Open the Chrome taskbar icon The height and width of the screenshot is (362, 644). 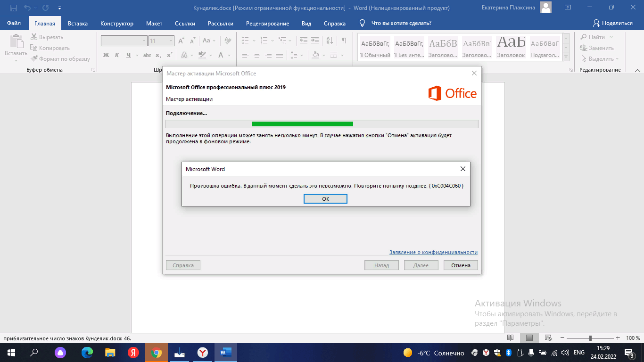click(x=157, y=353)
